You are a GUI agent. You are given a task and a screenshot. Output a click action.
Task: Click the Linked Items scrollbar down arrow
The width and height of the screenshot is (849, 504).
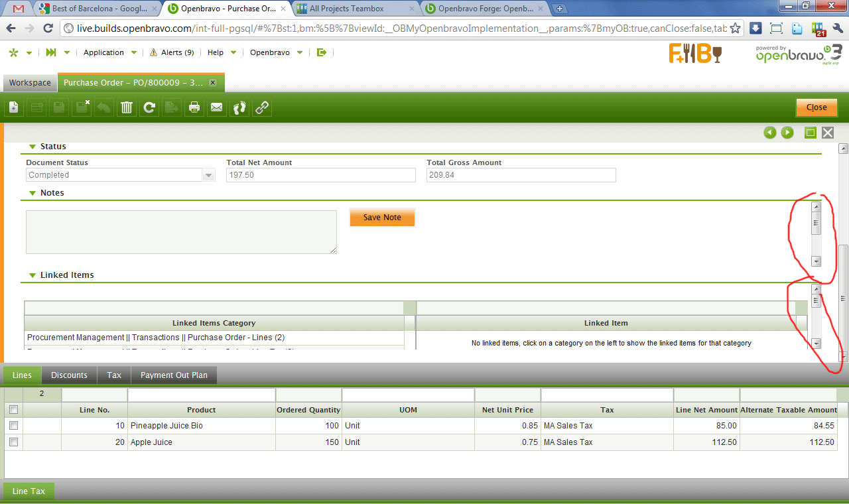click(816, 344)
